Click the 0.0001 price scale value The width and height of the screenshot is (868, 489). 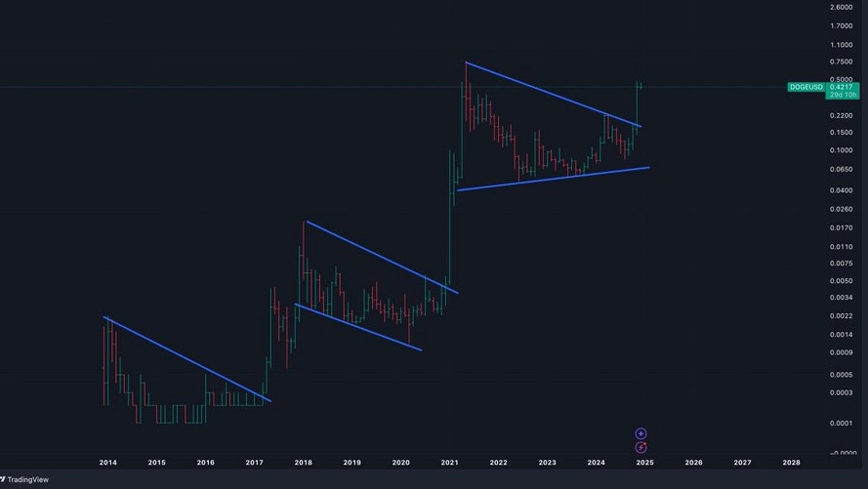pos(842,424)
